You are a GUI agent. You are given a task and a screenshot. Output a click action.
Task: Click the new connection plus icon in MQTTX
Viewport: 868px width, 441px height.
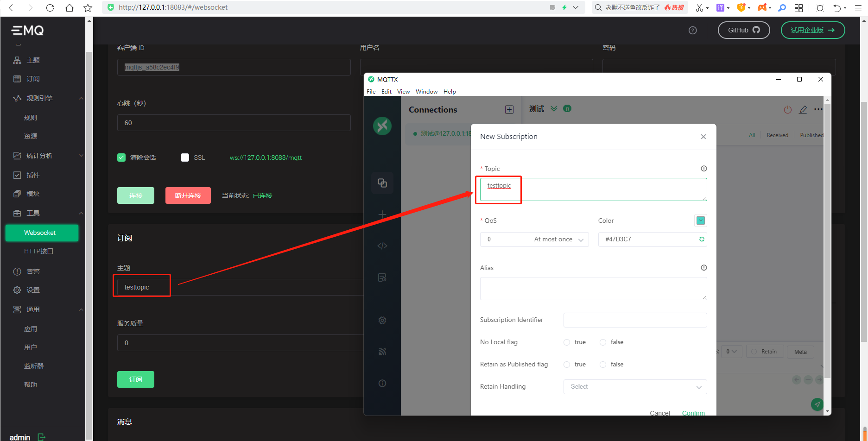pos(509,109)
